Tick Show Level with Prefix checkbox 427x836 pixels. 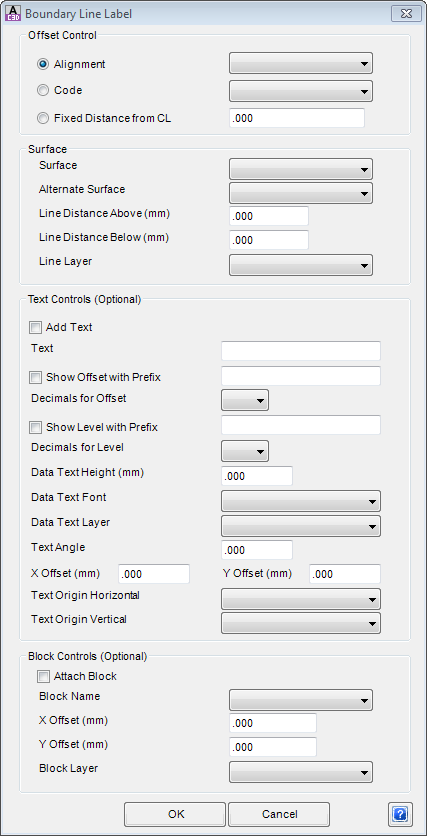click(36, 428)
